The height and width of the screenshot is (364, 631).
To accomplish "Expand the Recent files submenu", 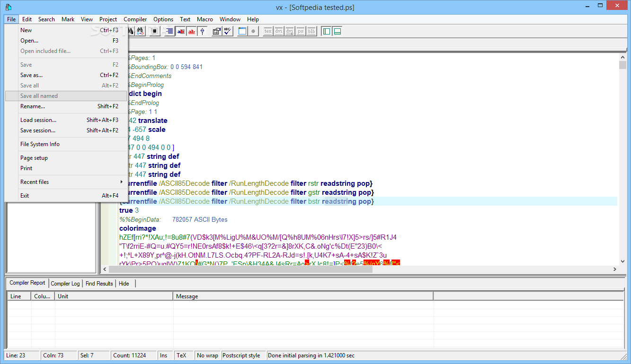I will click(x=66, y=182).
